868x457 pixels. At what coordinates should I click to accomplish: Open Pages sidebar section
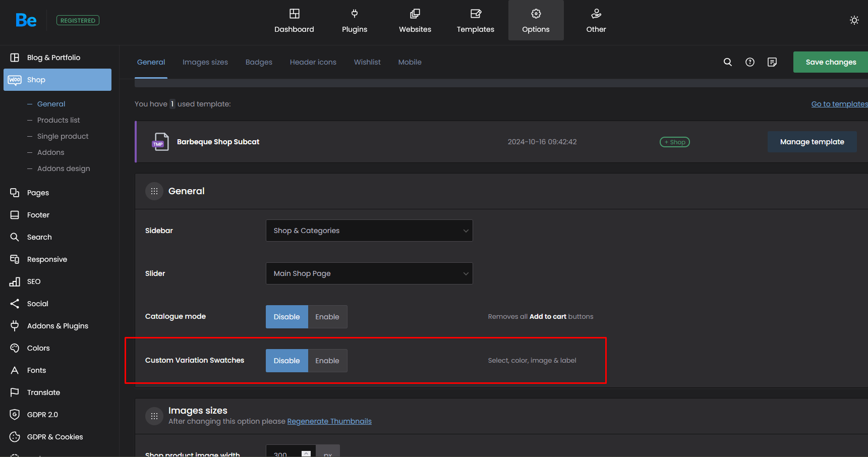(57, 193)
